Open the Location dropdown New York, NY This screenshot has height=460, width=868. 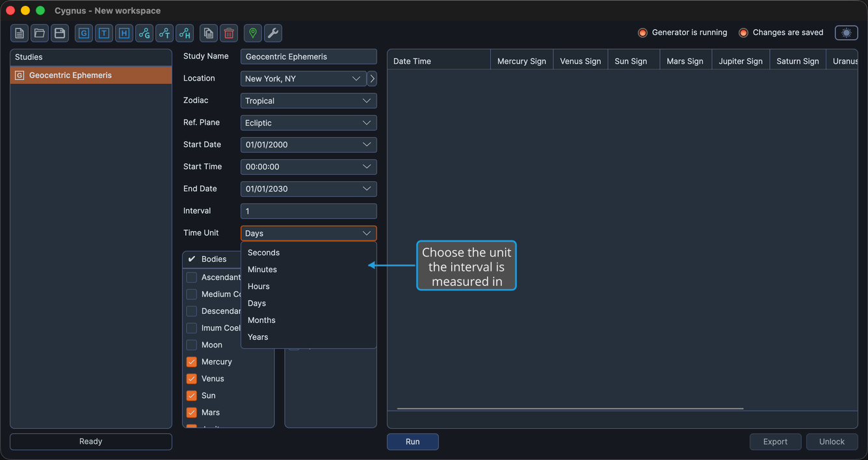click(x=303, y=79)
